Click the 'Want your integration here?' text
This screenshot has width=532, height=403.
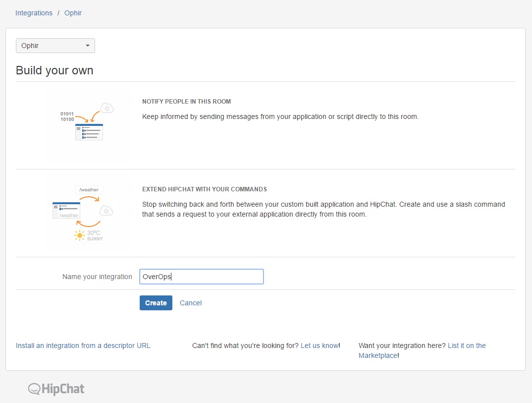click(x=402, y=345)
